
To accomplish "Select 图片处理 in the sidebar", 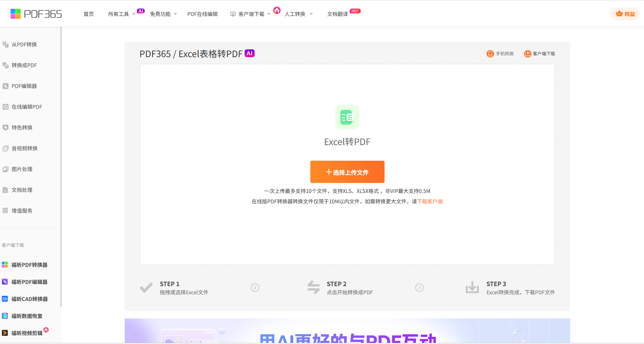I will pos(22,169).
